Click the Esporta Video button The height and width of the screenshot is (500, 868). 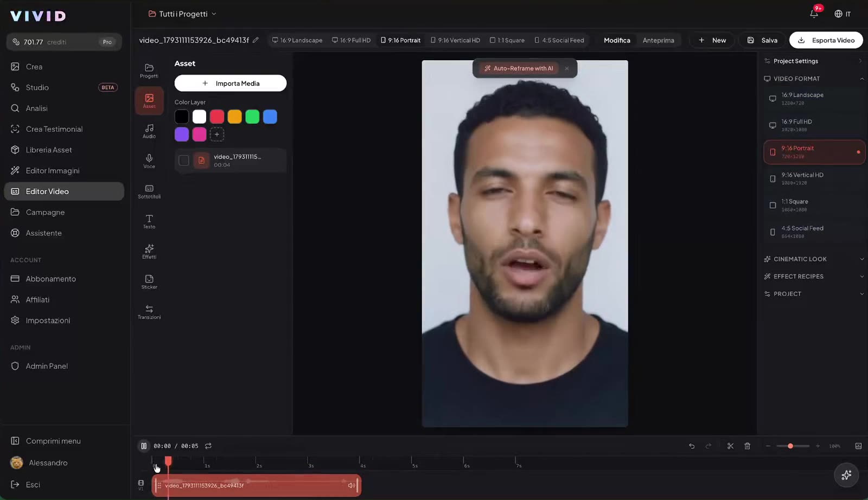(x=826, y=40)
